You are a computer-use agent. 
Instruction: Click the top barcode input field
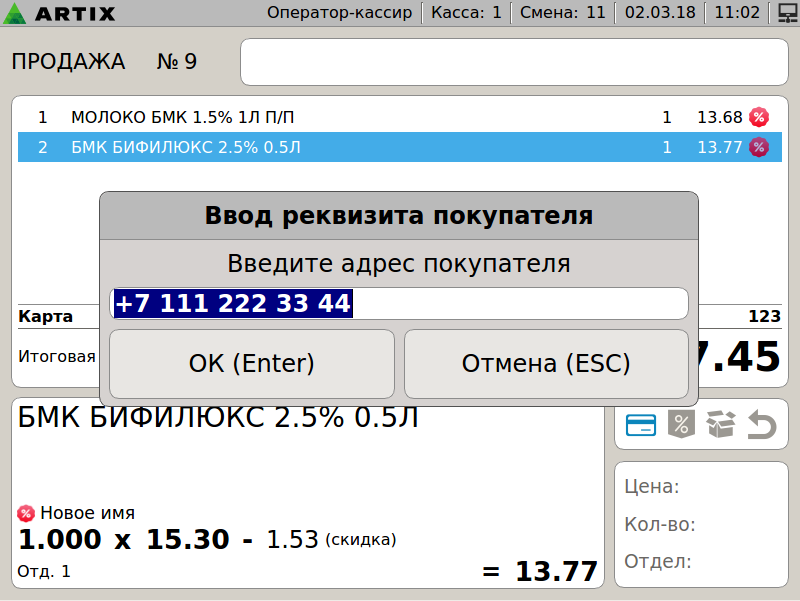514,62
